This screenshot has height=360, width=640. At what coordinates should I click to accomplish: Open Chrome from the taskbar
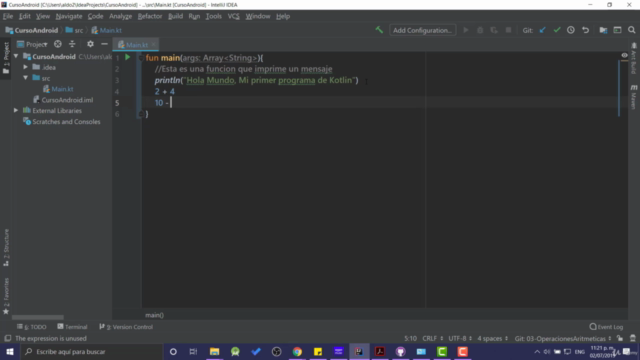click(297, 351)
